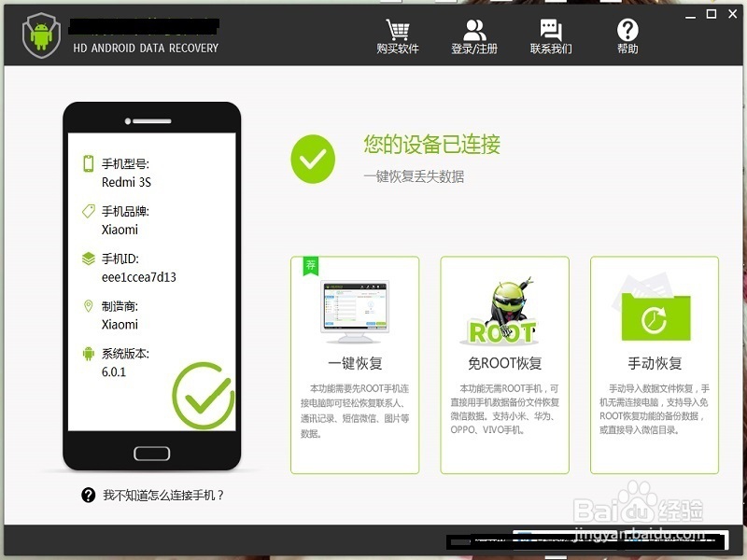Click the Android robot icon beside 系统版本
This screenshot has width=747, height=560.
88,354
